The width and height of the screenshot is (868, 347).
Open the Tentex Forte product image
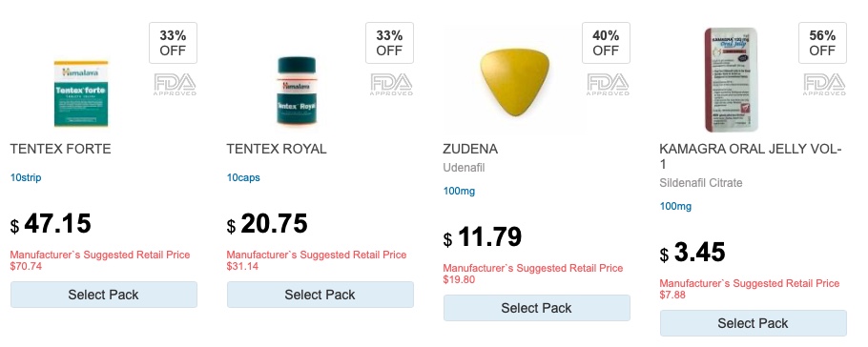pos(81,93)
